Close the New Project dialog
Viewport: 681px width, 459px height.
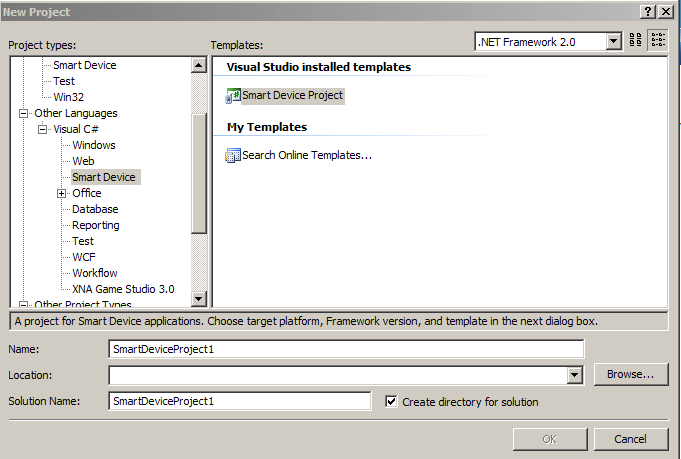click(666, 11)
